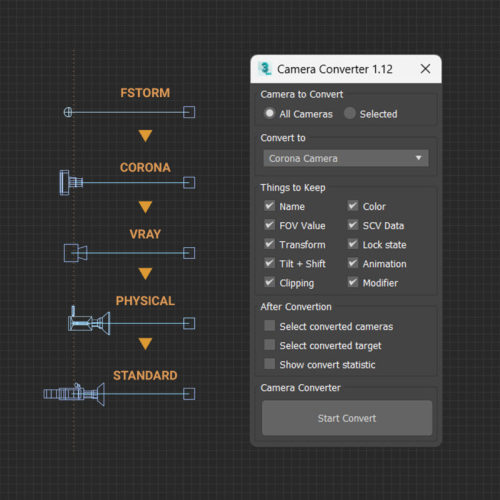The image size is (500, 500).
Task: Select the All Cameras radio button
Action: pos(269,113)
